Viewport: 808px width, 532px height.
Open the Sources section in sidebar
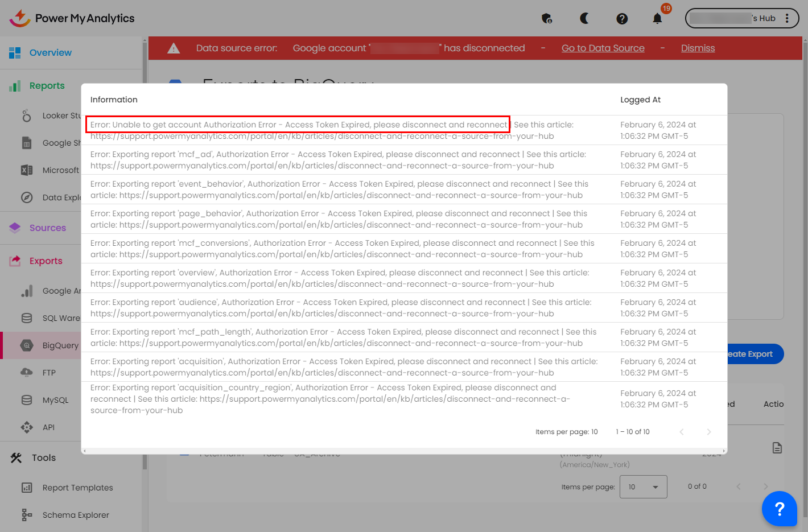coord(47,228)
